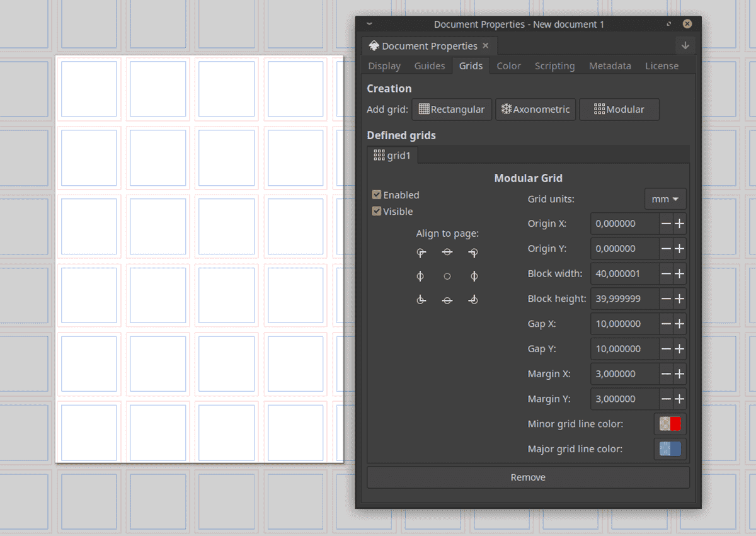Click the Gap X value field
Viewport: 756px width, 536px height.
[x=625, y=324]
